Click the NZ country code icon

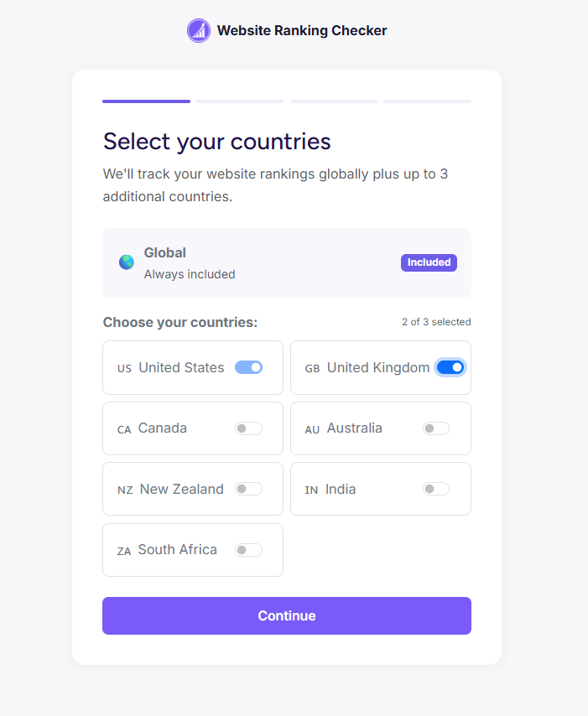124,489
